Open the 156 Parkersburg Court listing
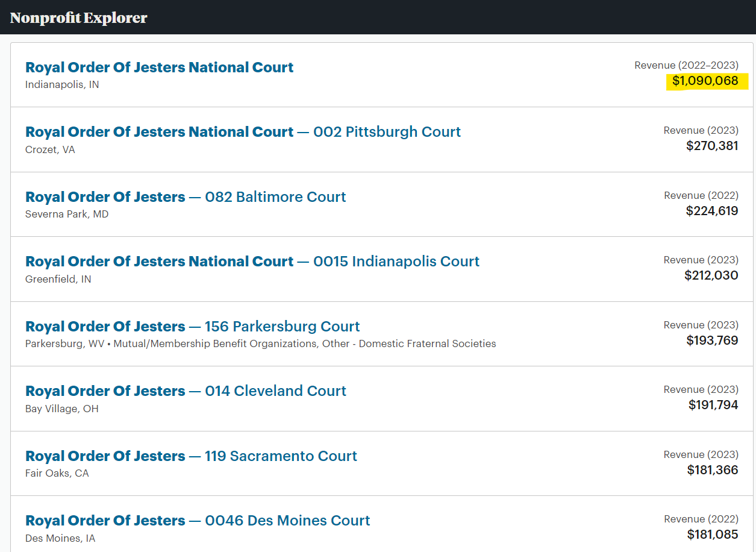756x552 pixels. coord(193,327)
